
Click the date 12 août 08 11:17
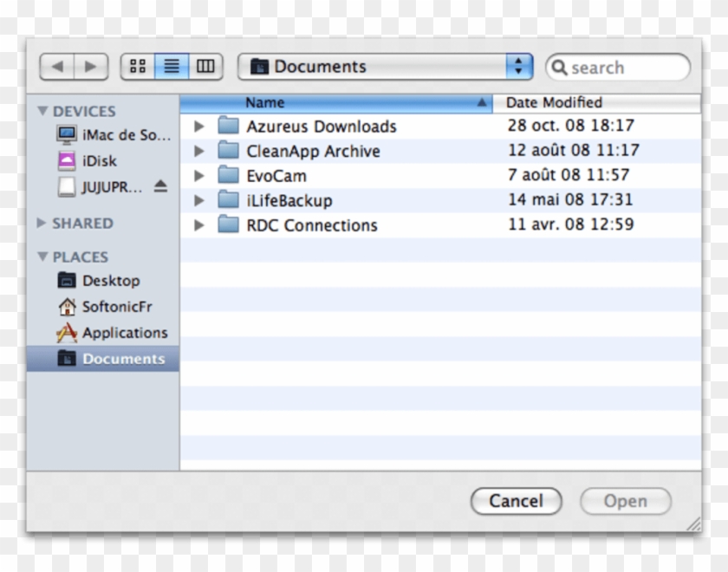(x=574, y=150)
